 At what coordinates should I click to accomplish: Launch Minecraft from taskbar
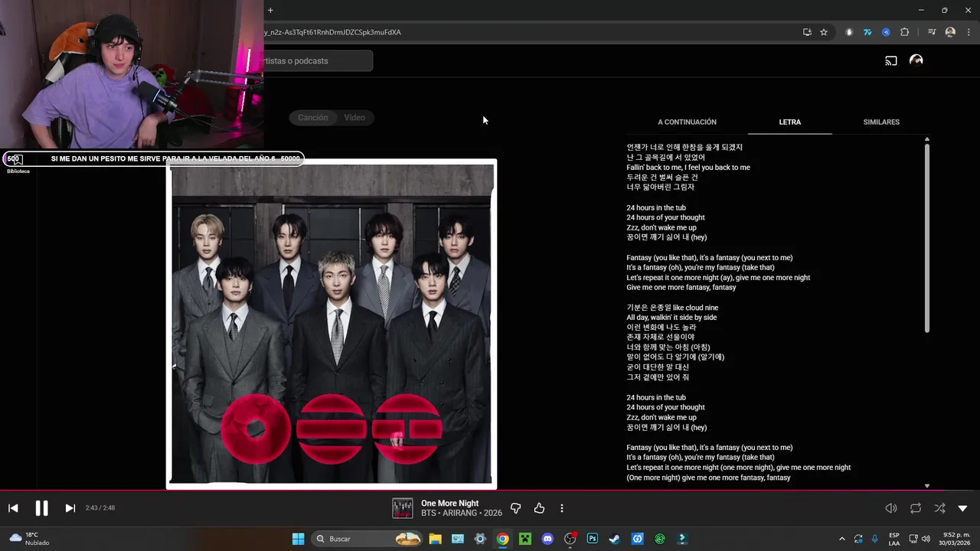pos(525,539)
